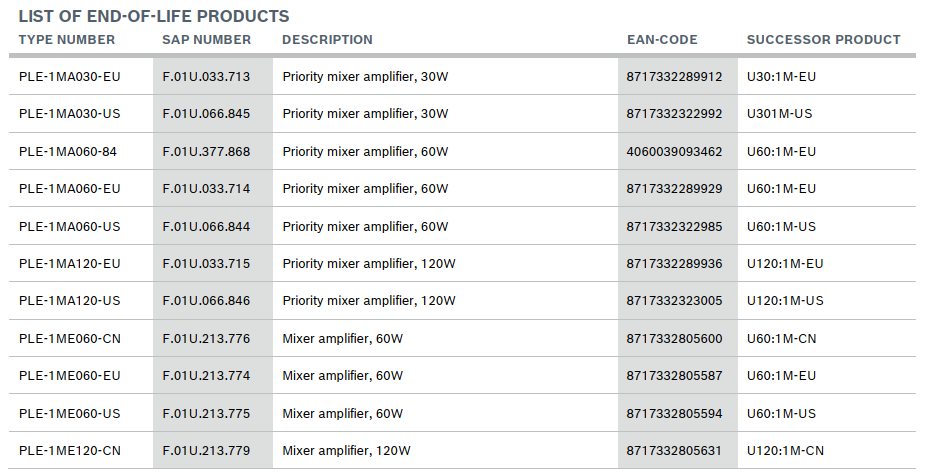Click type number PLE-1MA060-84
The width and height of the screenshot is (929, 473).
pos(68,152)
